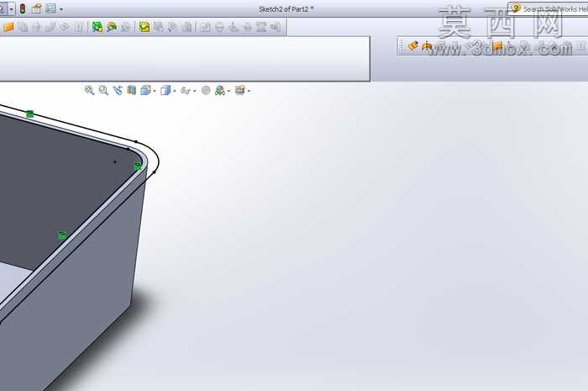Expand the Apply Scene dropdown arrow
This screenshot has height=391, width=588.
228,91
